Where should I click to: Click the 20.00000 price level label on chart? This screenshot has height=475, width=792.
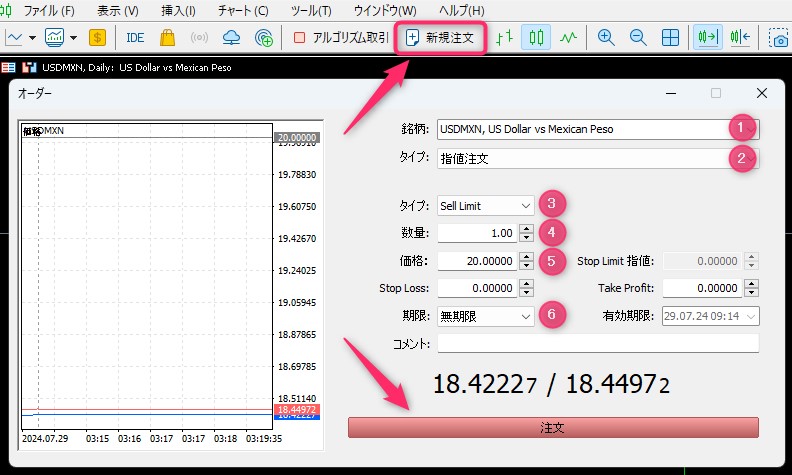pos(297,137)
